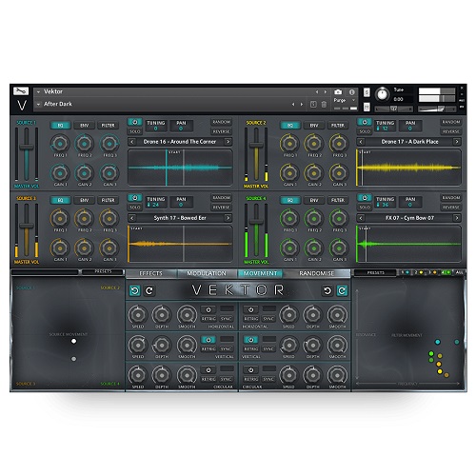Go to next instrument in the Vektor row
The height and width of the screenshot is (476, 476).
[326, 92]
